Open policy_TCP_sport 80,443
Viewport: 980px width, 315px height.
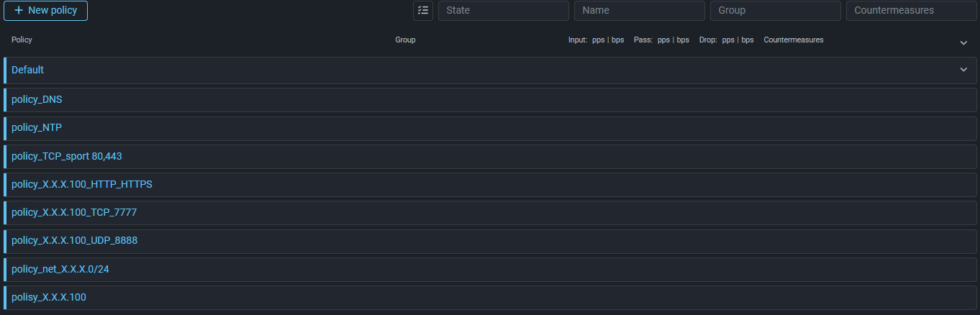click(x=62, y=156)
